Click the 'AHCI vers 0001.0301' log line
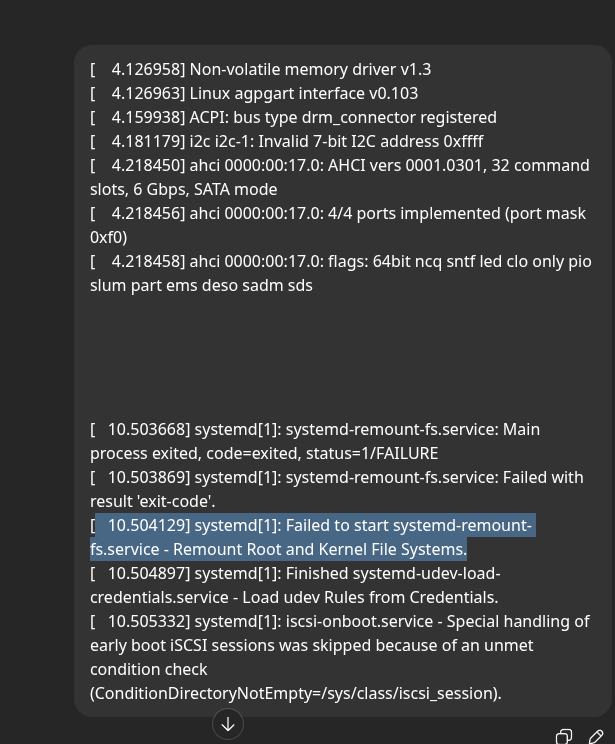615x744 pixels. coord(340,166)
